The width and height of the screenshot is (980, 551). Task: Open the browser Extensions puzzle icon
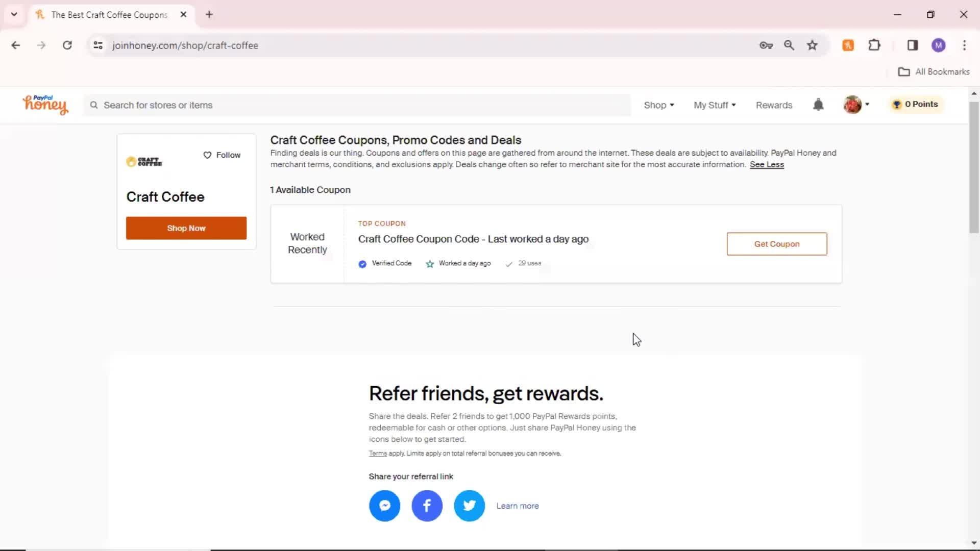(x=874, y=45)
